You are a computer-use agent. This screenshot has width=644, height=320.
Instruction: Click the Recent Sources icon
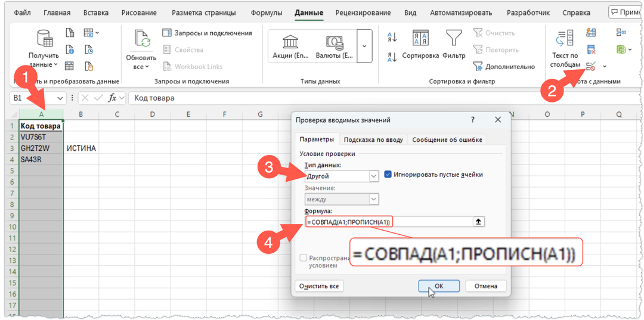[x=89, y=49]
